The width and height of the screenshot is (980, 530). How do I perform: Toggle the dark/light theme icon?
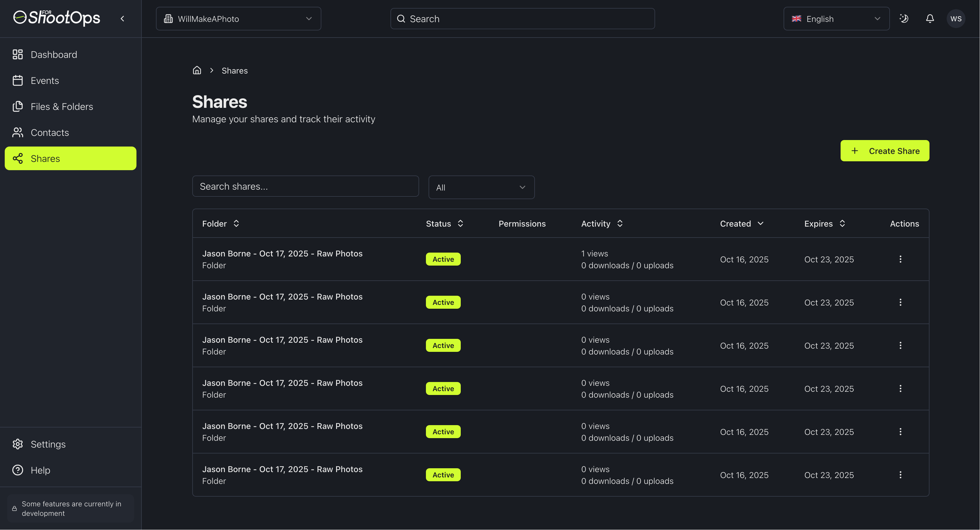[904, 19]
